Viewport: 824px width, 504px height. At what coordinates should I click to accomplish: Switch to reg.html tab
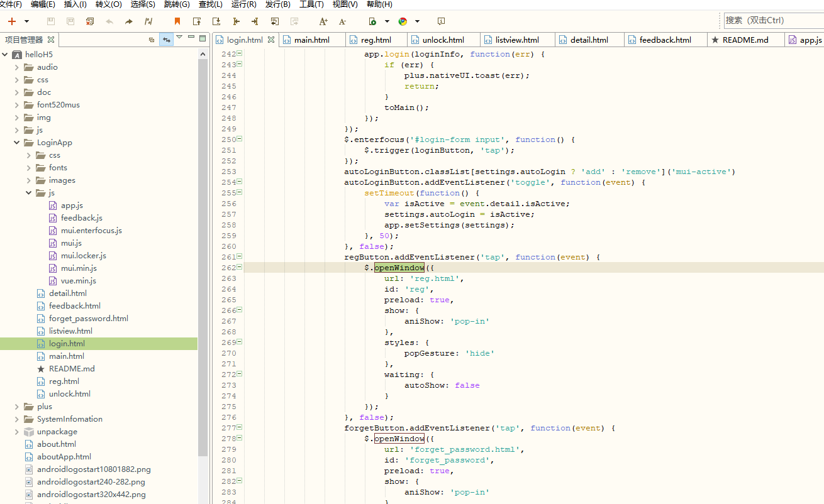[376, 40]
